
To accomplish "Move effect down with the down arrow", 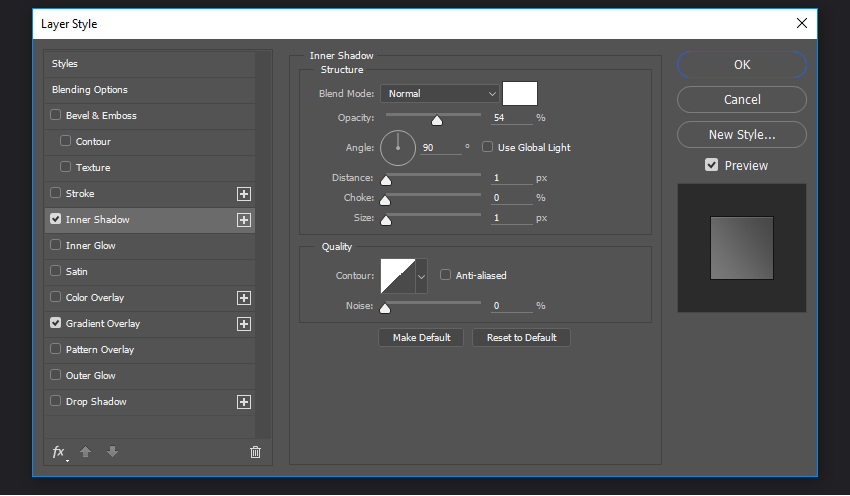I will 112,452.
